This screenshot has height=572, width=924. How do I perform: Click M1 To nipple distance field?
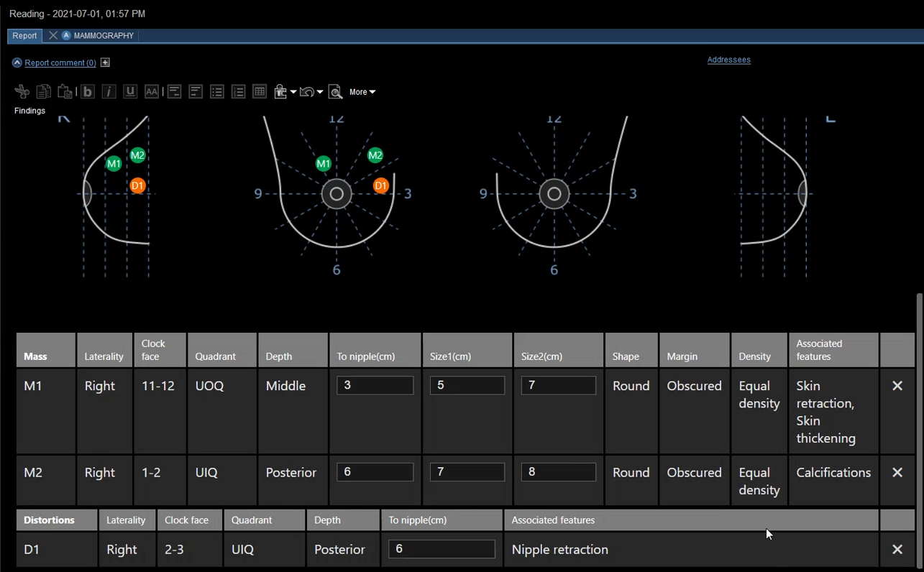pos(375,385)
